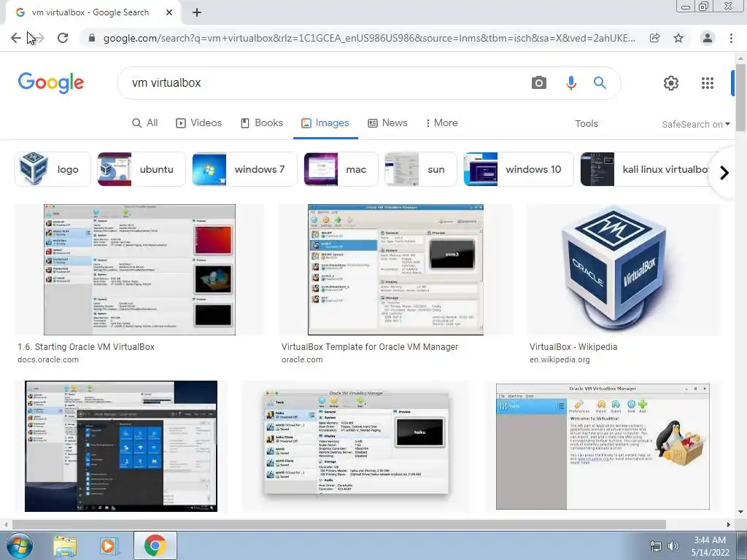Filter images by the mac chip
Screen dimensions: 747x560
(341, 169)
